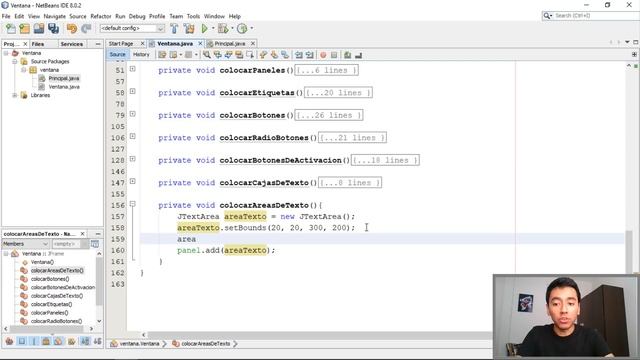Select colocarBotones() in the Navigator
The height and width of the screenshot is (360, 640).
coord(50,279)
